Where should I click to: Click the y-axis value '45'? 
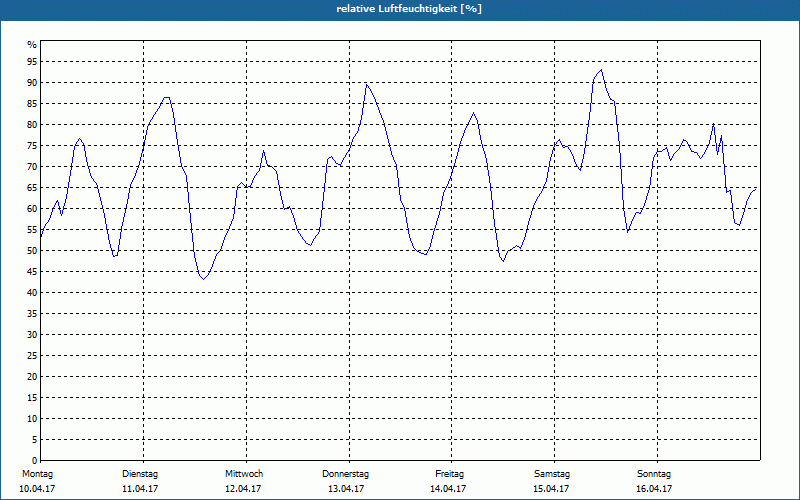32,271
